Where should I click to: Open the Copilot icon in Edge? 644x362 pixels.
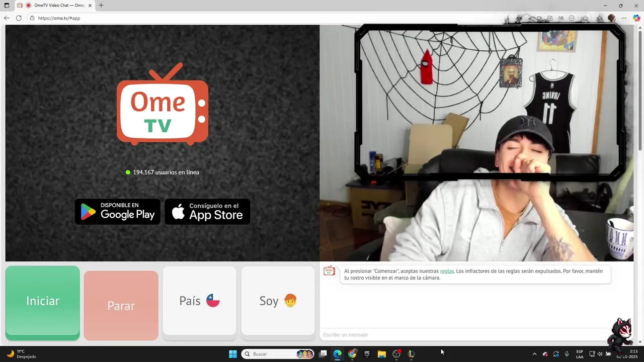636,18
